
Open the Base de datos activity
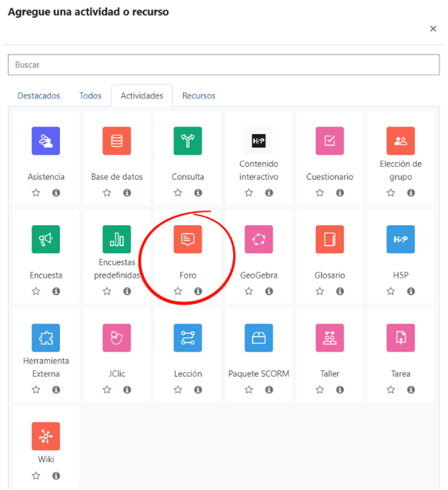click(x=116, y=141)
